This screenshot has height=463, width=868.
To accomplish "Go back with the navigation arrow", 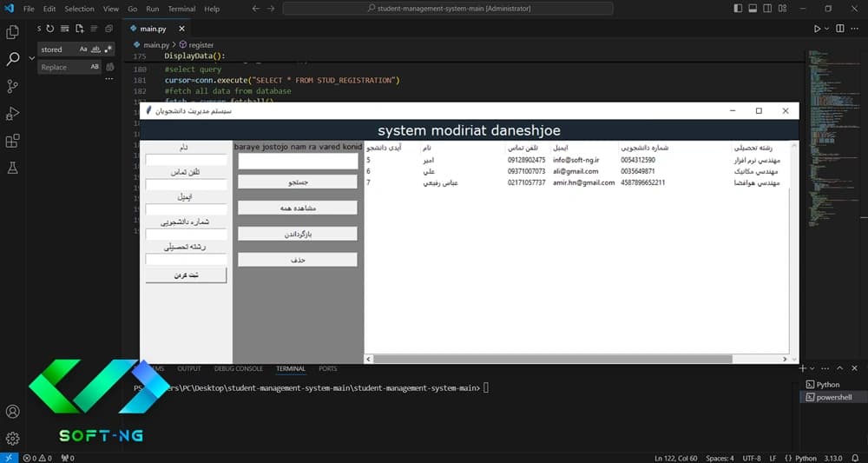I will pyautogui.click(x=255, y=9).
